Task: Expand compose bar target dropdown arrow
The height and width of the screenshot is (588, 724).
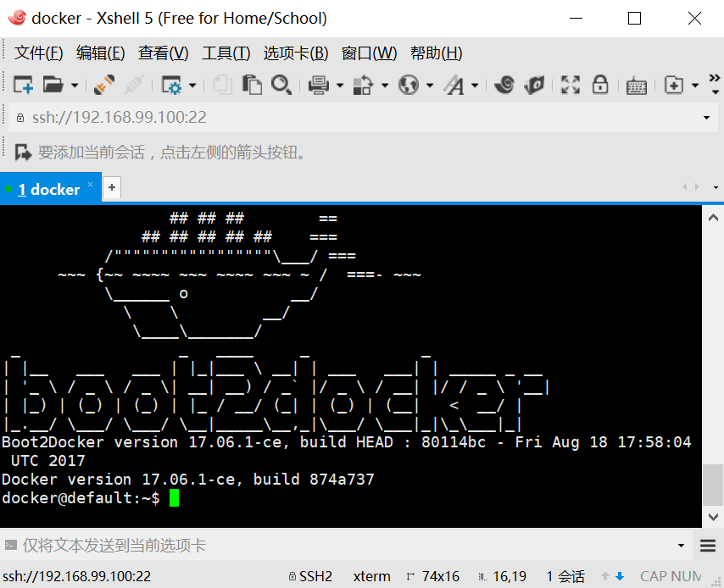Action: (681, 546)
